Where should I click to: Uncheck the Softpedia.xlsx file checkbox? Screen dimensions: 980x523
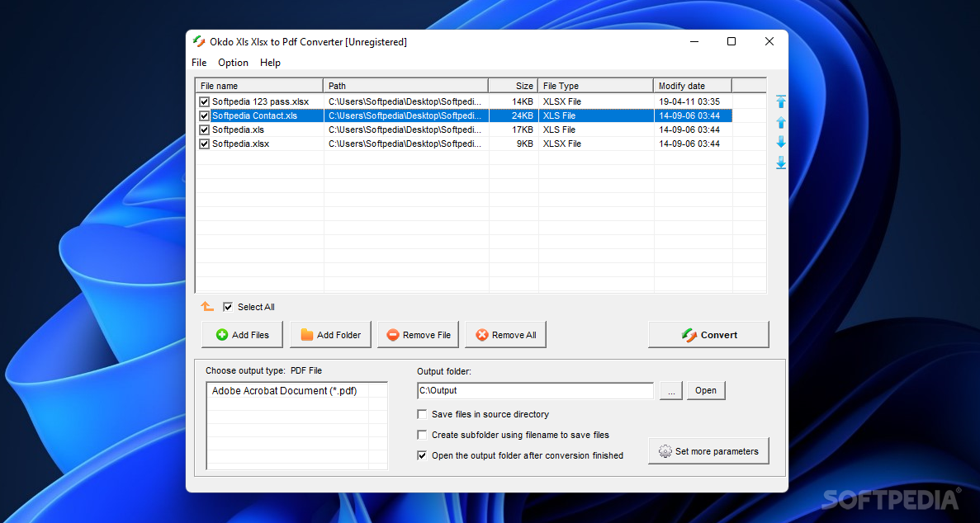tap(205, 144)
